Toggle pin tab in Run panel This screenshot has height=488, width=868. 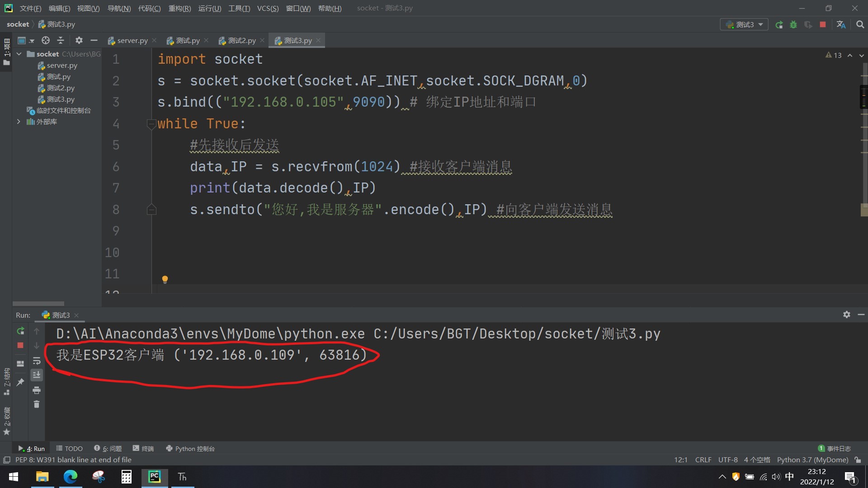20,382
